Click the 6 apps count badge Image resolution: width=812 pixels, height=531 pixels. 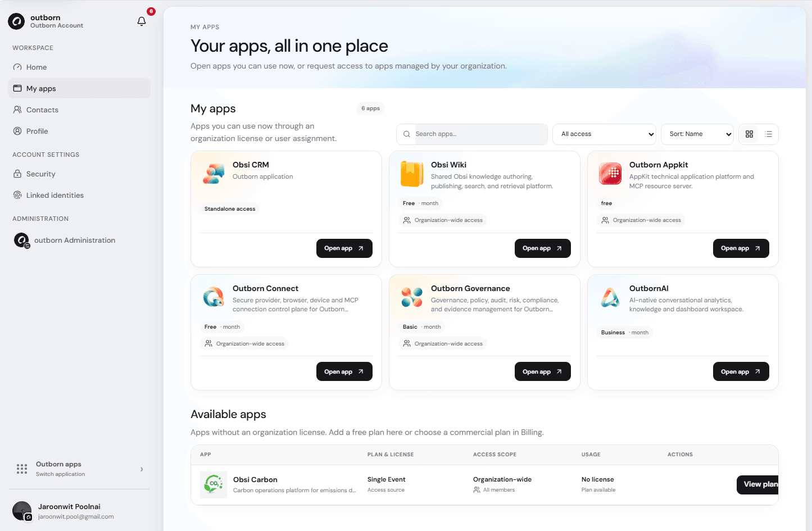point(370,108)
